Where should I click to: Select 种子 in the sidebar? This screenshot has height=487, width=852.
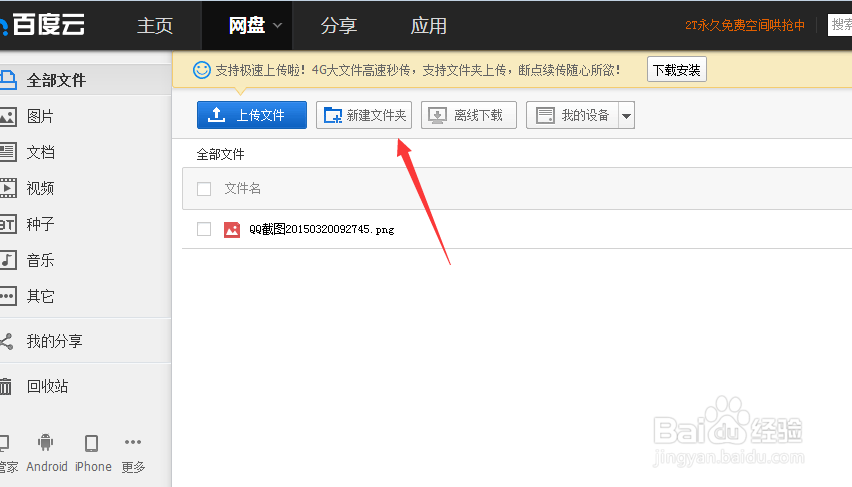click(x=40, y=224)
